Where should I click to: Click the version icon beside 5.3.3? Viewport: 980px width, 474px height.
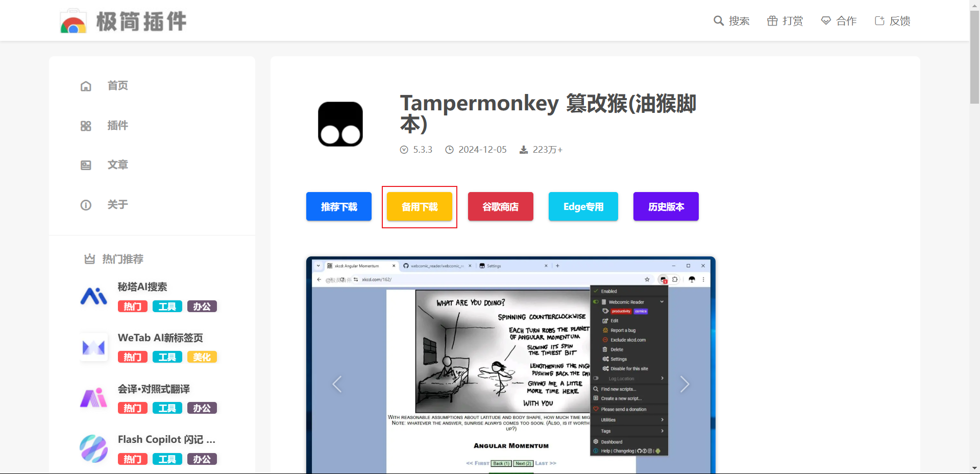(x=404, y=150)
